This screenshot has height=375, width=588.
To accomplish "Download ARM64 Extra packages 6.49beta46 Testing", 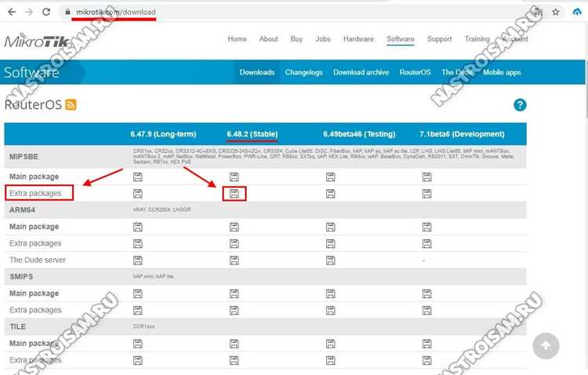I will tap(330, 244).
